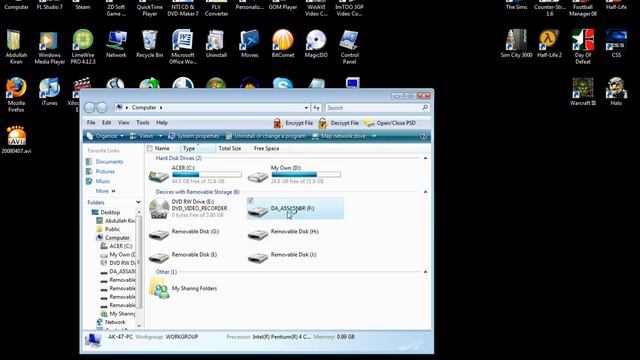Select the Sim City 3000 shortcut

[x=516, y=44]
